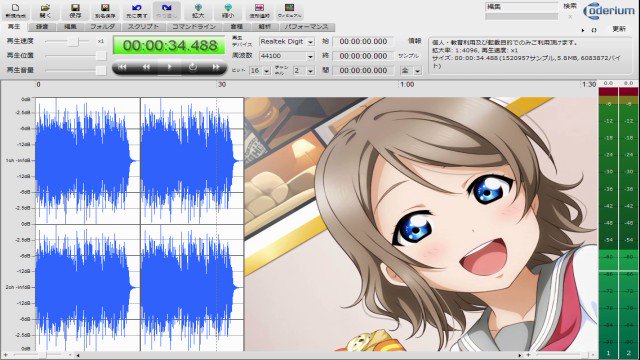Click the search input field containing 編集
The width and height of the screenshot is (640, 360).
click(x=521, y=7)
